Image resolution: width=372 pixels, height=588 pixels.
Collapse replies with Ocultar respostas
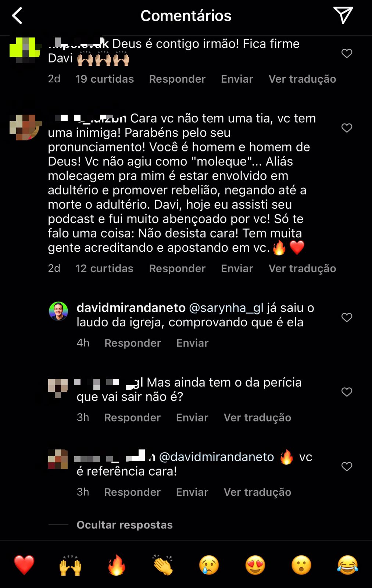click(x=125, y=525)
